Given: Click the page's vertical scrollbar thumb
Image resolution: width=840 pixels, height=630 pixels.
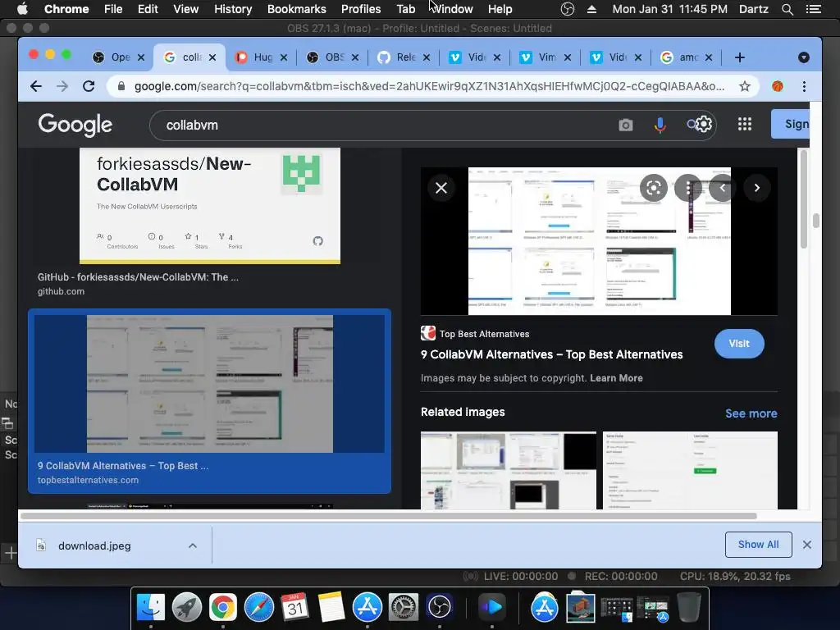Looking at the screenshot, I should pos(816,220).
